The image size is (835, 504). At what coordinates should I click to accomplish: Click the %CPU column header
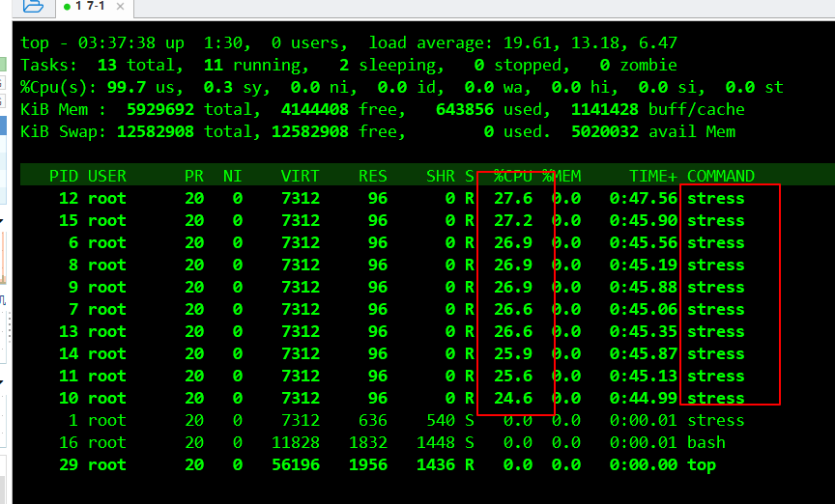tap(513, 176)
